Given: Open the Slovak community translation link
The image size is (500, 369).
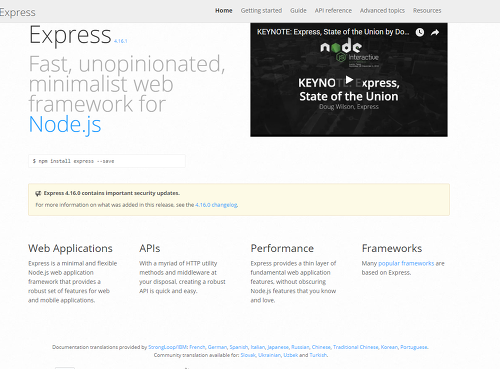Looking at the screenshot, I should pos(248,355).
